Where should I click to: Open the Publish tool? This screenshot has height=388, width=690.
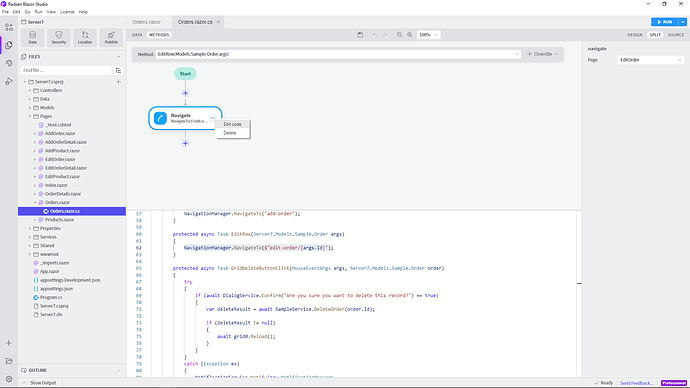tap(111, 37)
